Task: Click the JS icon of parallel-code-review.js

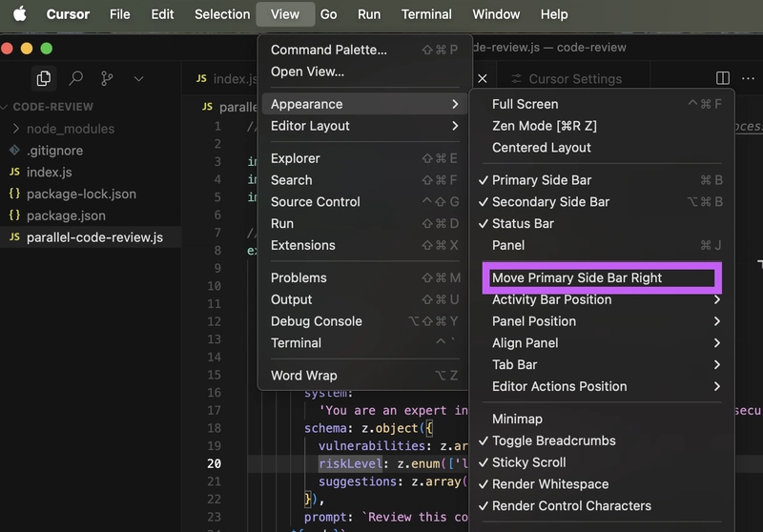Action: (14, 236)
